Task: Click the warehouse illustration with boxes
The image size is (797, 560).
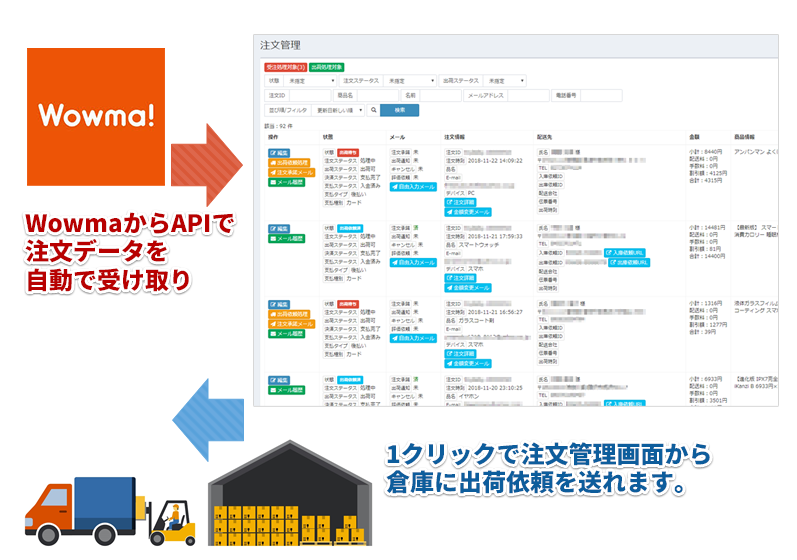Action: click(x=290, y=493)
